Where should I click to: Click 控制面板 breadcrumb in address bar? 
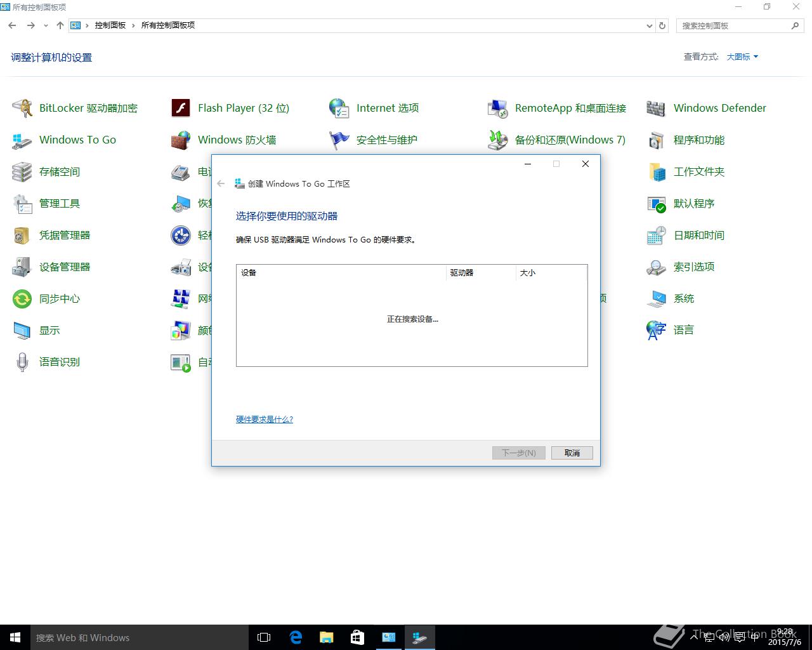110,25
